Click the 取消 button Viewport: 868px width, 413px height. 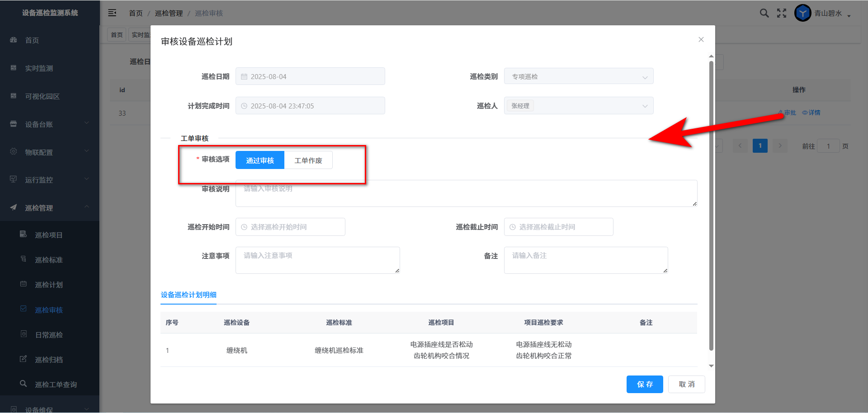click(x=686, y=384)
